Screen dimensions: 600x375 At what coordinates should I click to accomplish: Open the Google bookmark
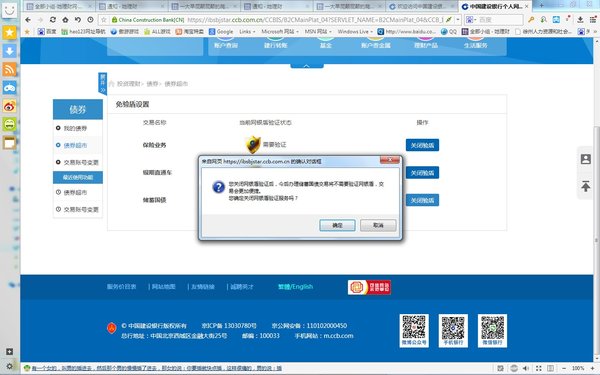(221, 32)
